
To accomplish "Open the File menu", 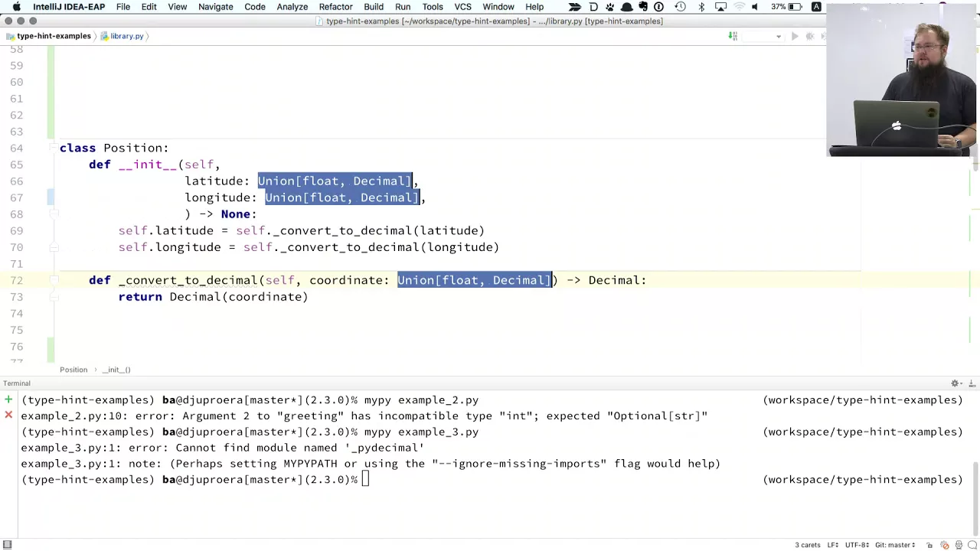I will (122, 7).
